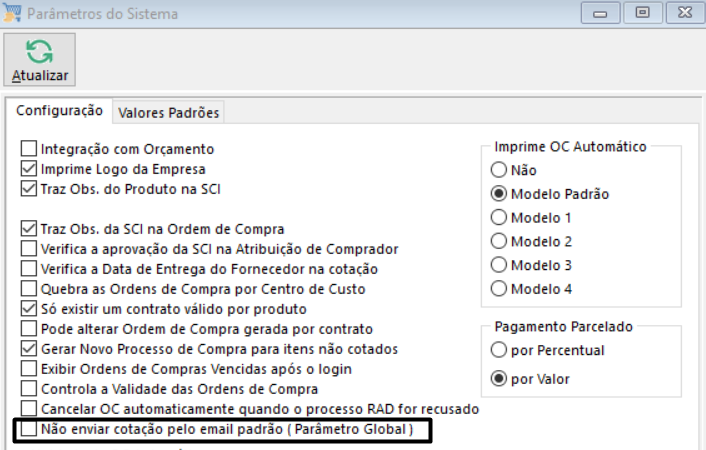Uncheck Imprime Logo da Empresa
Image resolution: width=706 pixels, height=450 pixels.
click(x=29, y=169)
